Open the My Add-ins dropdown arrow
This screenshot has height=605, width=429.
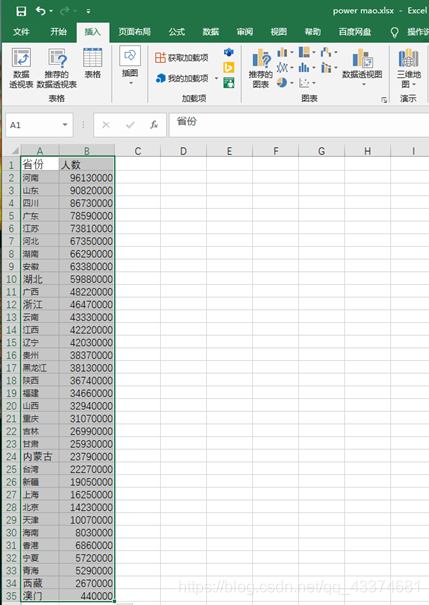pyautogui.click(x=216, y=79)
